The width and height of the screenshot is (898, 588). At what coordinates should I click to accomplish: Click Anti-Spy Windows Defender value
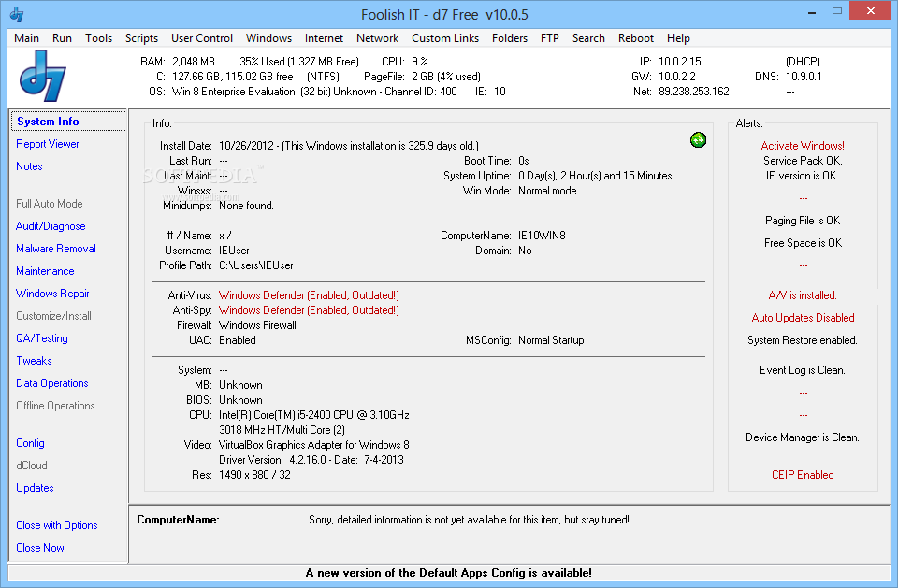(x=309, y=309)
